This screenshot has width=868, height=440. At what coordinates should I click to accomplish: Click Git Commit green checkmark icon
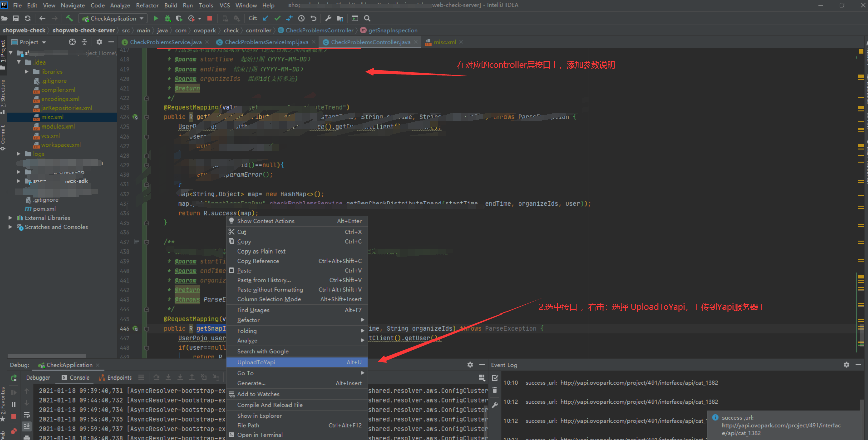click(x=277, y=18)
